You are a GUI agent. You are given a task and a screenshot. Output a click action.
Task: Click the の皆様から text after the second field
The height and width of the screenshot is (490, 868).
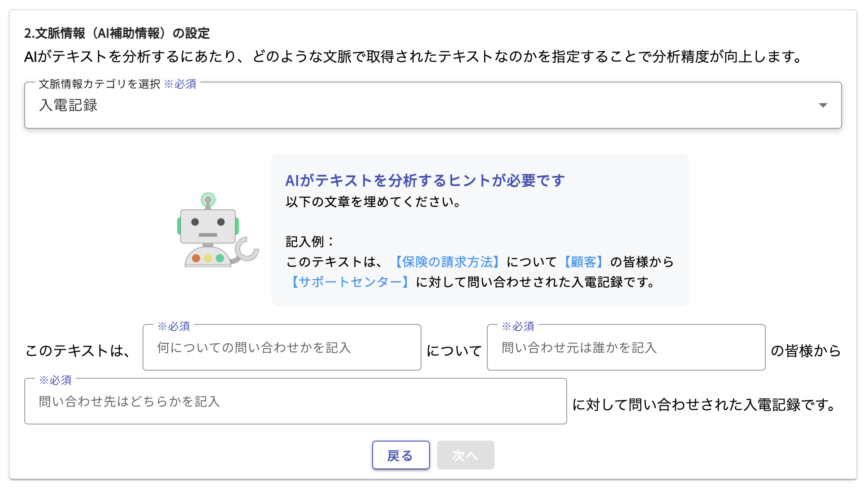pos(805,350)
